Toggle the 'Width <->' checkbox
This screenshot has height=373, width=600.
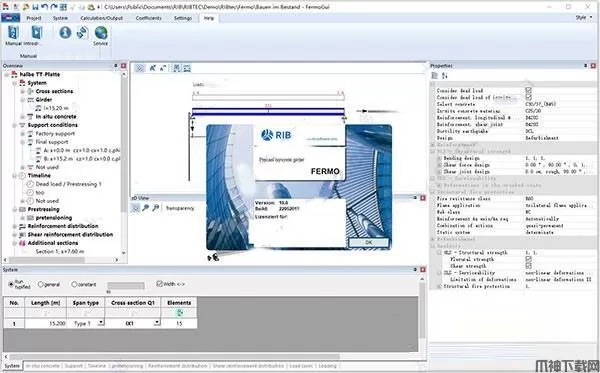point(160,283)
